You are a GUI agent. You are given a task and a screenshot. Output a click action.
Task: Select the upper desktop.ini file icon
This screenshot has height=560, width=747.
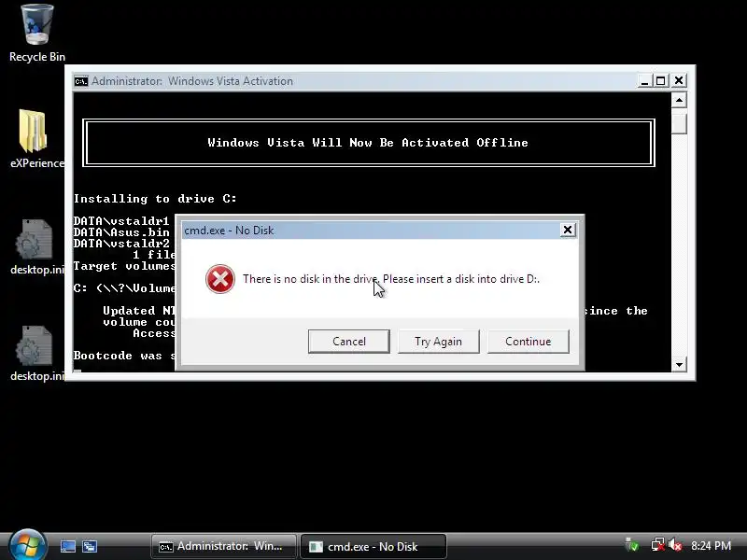click(x=36, y=246)
